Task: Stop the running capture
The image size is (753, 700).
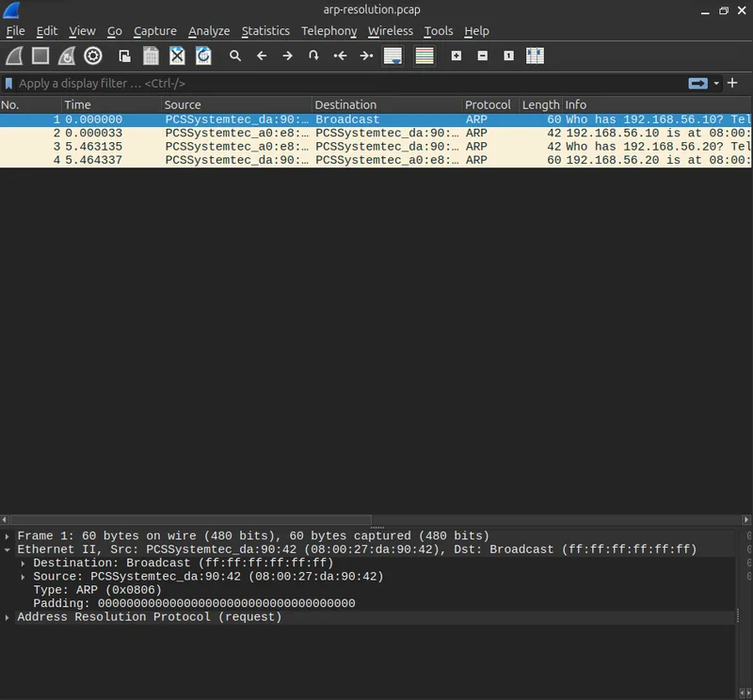Action: tap(40, 56)
